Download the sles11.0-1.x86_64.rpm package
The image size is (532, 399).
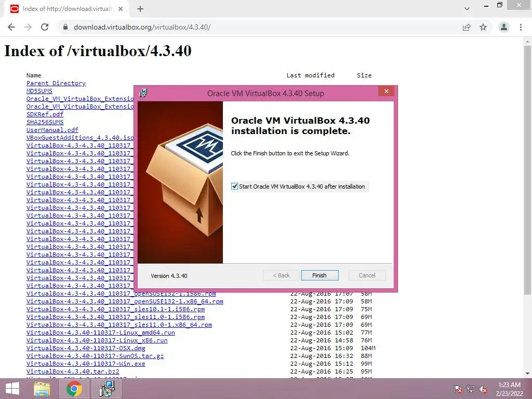click(119, 325)
